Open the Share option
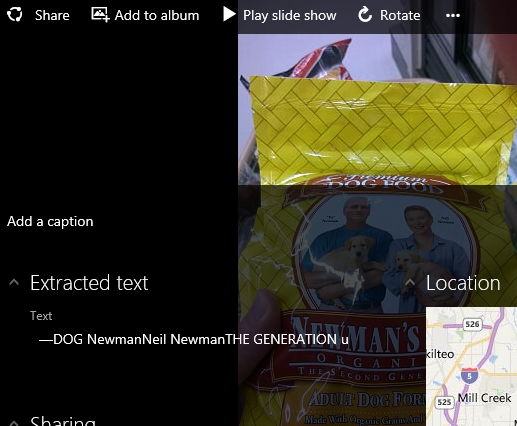 pyautogui.click(x=52, y=15)
